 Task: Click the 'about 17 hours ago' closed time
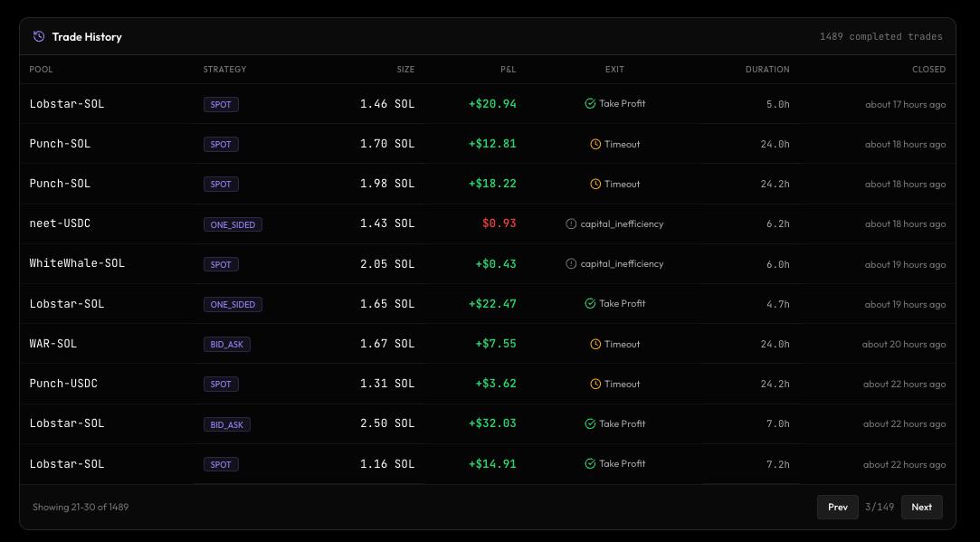coord(906,104)
